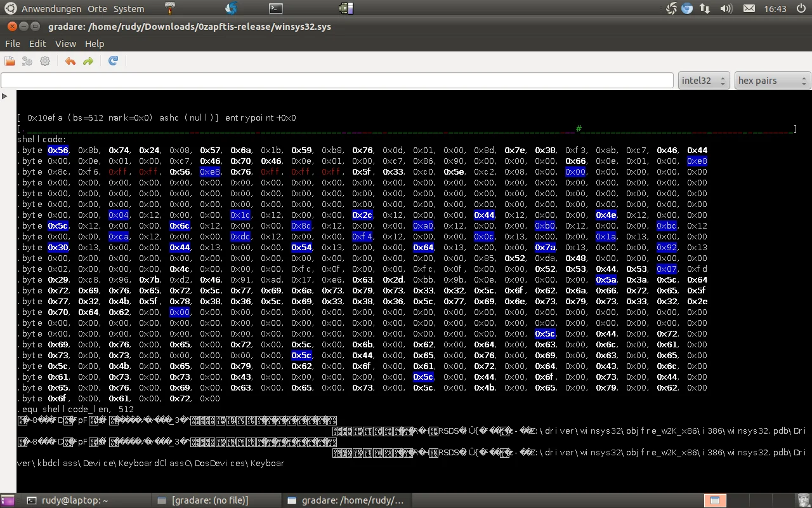
Task: Select the highlighted 0xbc byte
Action: pos(667,226)
